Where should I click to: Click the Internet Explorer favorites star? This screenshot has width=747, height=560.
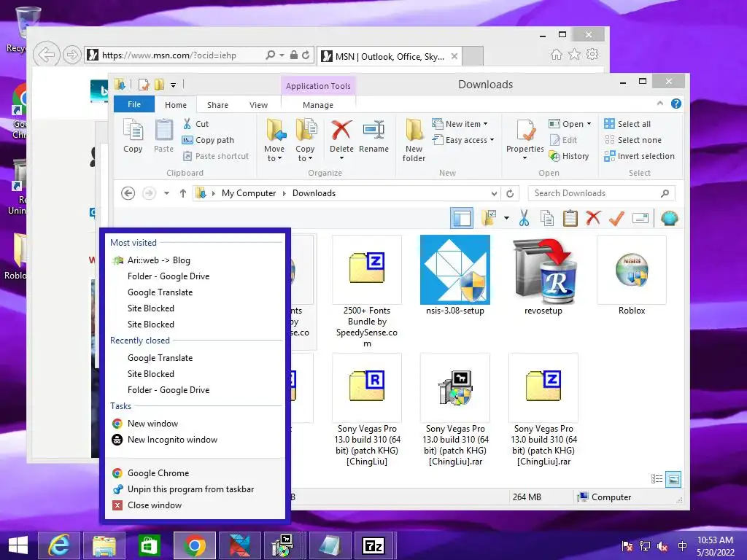click(574, 54)
